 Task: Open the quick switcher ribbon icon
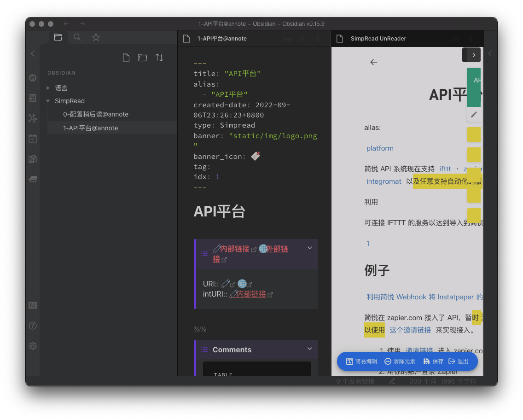(x=33, y=98)
